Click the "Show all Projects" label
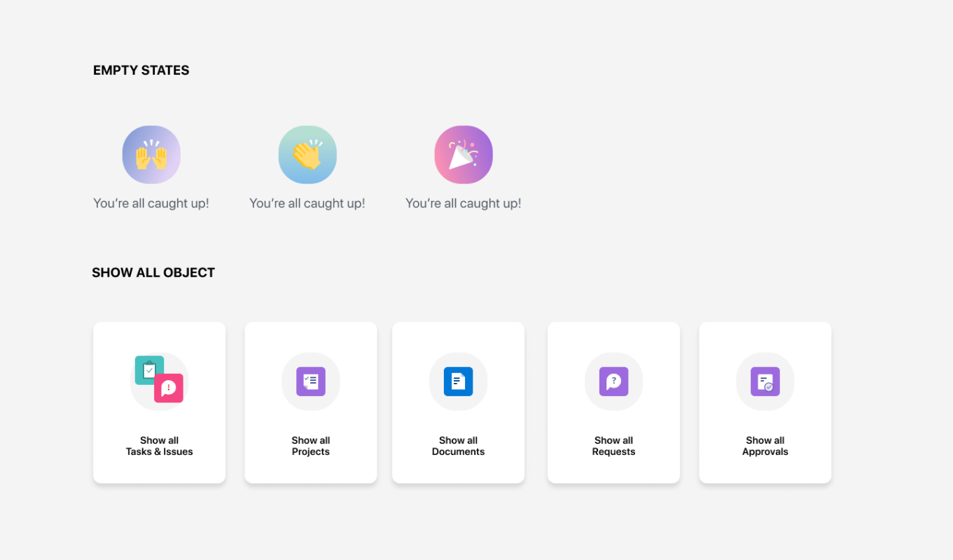 click(311, 446)
